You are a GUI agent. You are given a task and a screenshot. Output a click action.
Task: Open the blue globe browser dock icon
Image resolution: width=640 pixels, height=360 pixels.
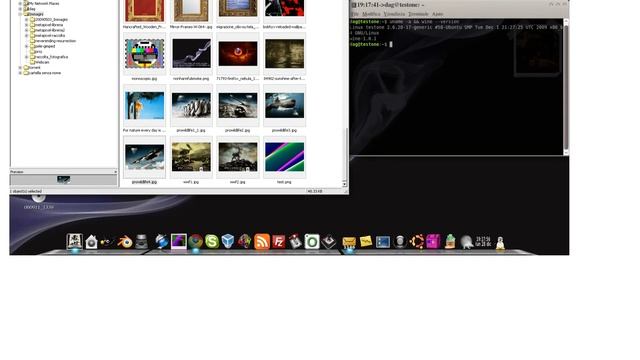coord(162,242)
